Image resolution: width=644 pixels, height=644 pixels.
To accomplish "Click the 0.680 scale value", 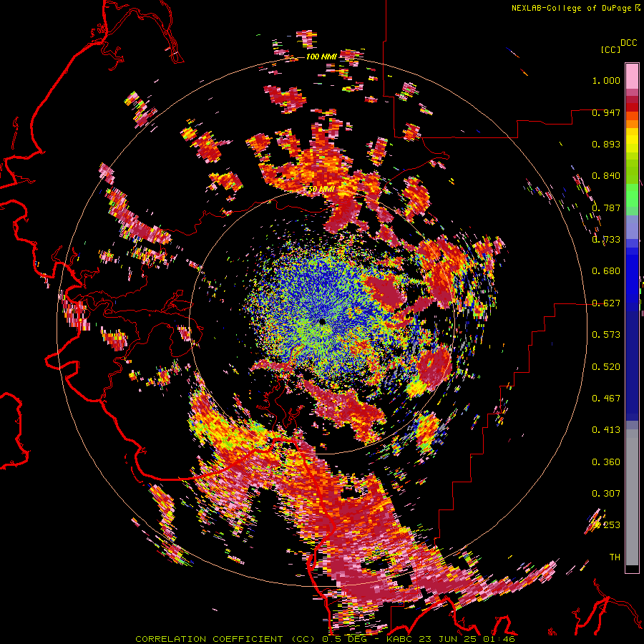I will pyautogui.click(x=606, y=271).
